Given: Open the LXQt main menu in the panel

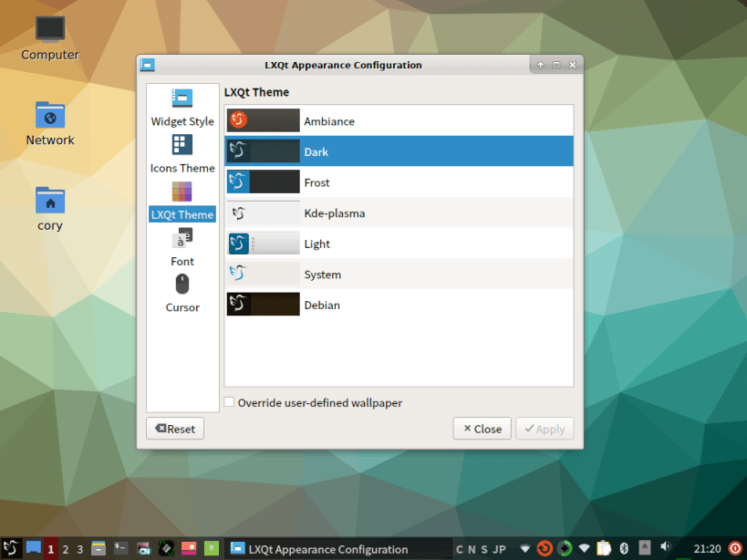Looking at the screenshot, I should coord(11,548).
